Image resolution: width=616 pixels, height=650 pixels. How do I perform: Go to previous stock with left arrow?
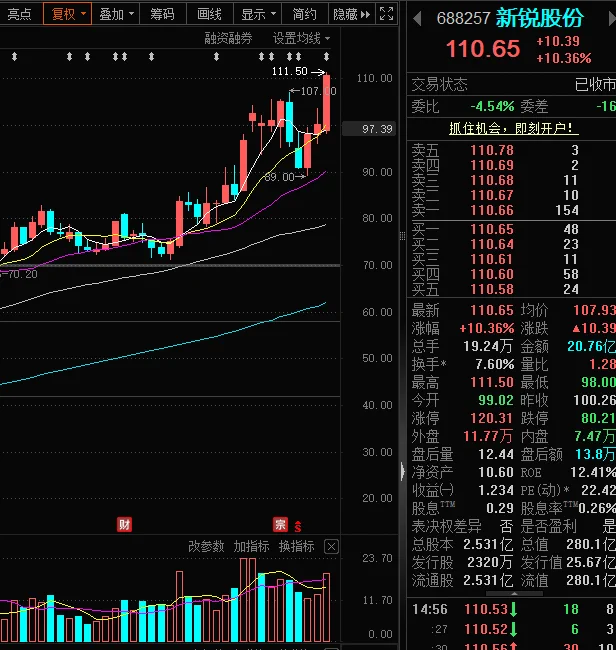point(418,19)
